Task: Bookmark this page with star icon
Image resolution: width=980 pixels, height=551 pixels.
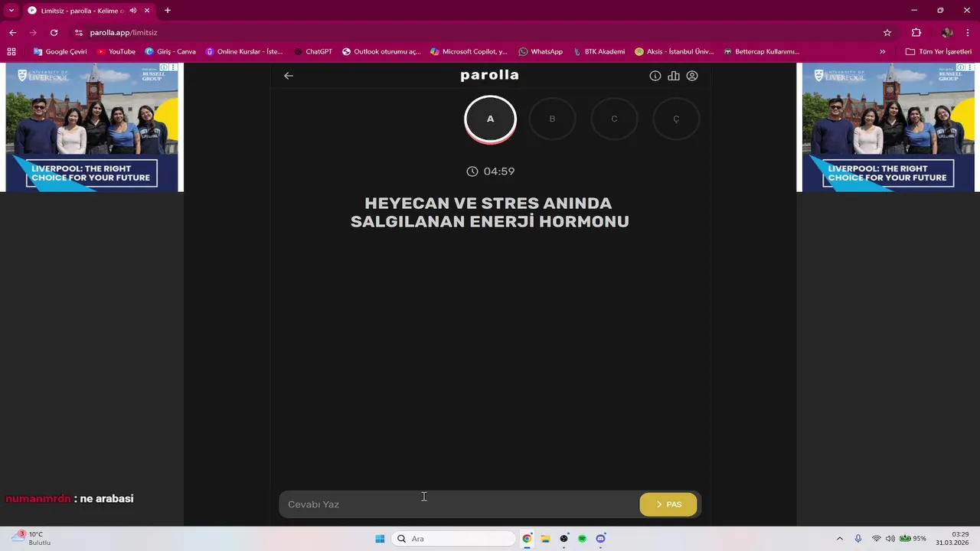Action: [x=887, y=33]
